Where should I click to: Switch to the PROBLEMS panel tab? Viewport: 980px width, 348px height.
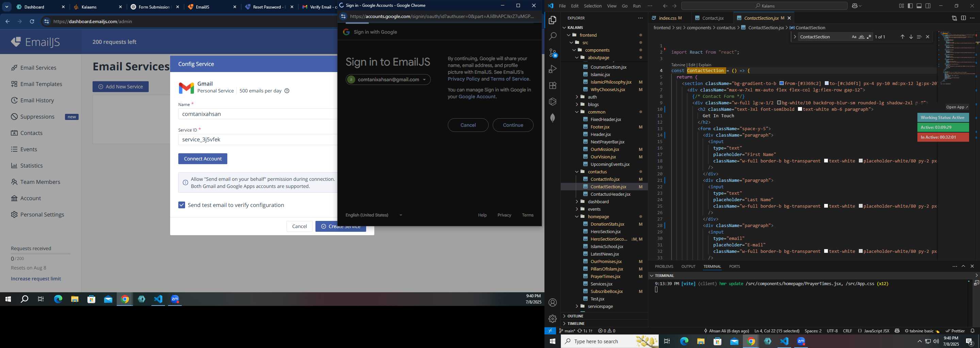tap(664, 267)
